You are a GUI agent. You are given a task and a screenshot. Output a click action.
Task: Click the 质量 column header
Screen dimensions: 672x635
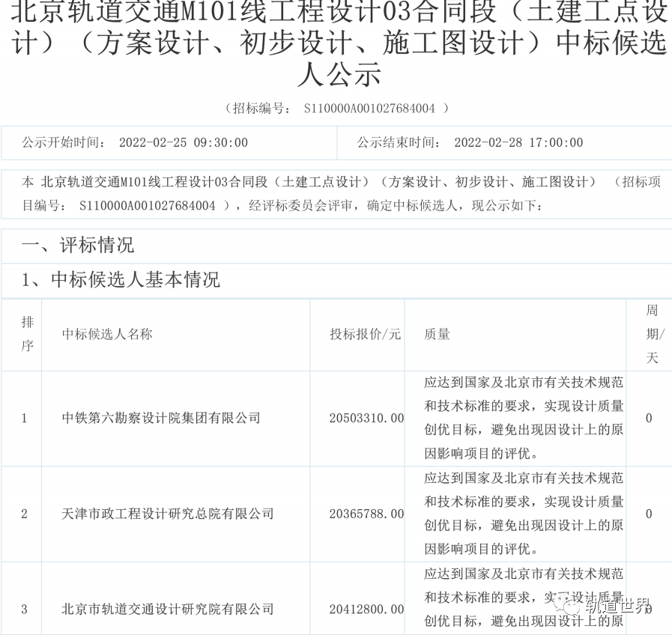coord(437,334)
